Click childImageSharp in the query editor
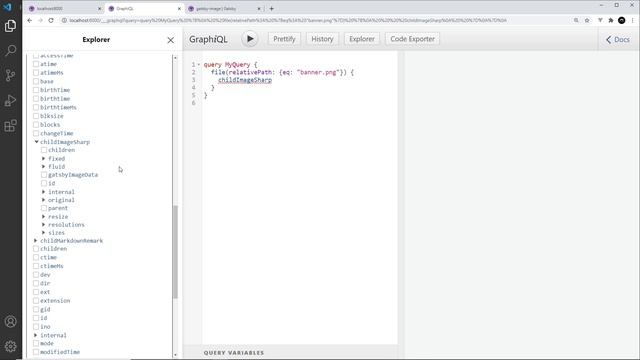The height and width of the screenshot is (360, 640). coord(245,80)
